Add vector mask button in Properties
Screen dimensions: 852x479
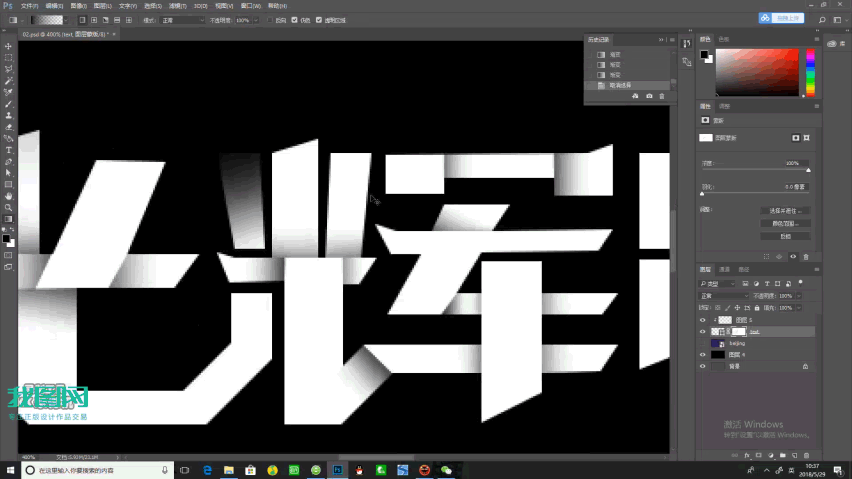(806, 138)
